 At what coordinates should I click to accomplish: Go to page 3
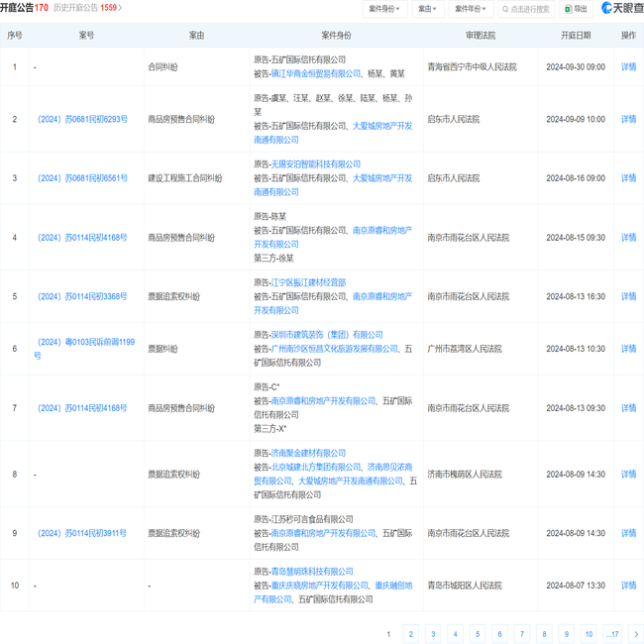click(x=433, y=634)
